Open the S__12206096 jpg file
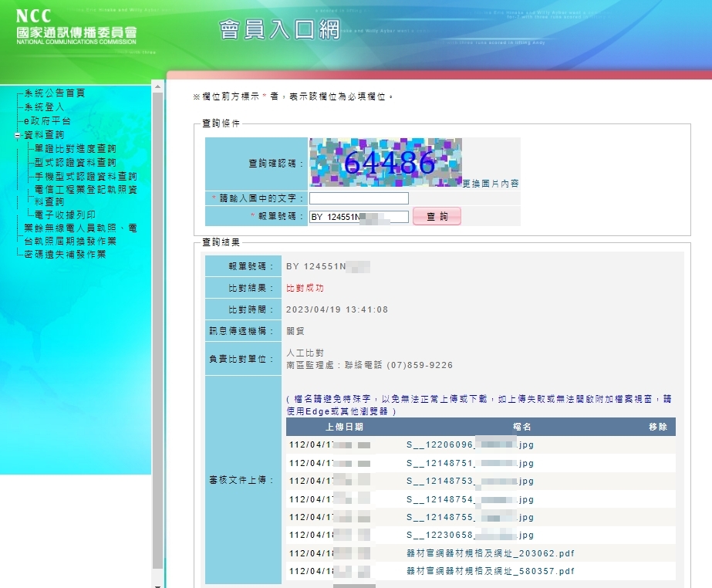The width and height of the screenshot is (712, 588). pyautogui.click(x=470, y=445)
